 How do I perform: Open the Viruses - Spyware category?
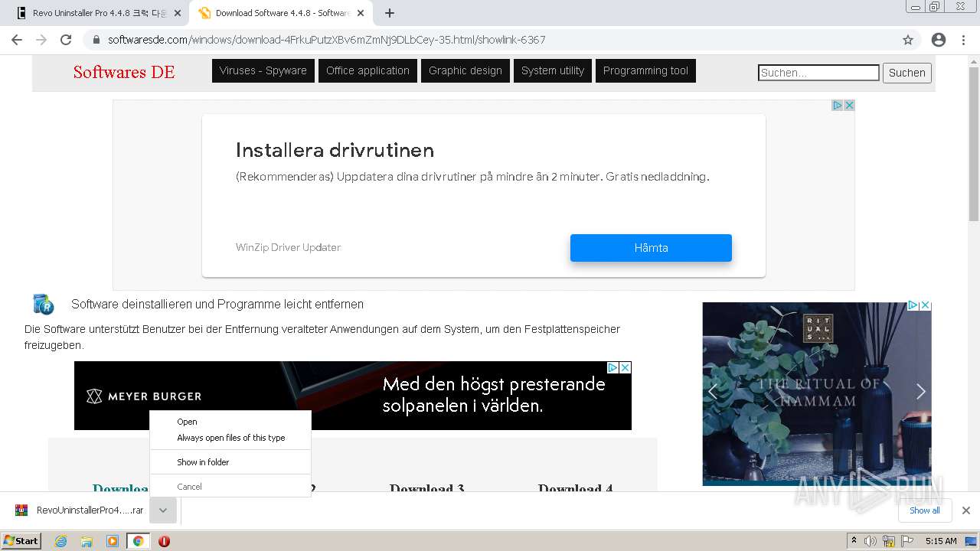[x=263, y=70]
